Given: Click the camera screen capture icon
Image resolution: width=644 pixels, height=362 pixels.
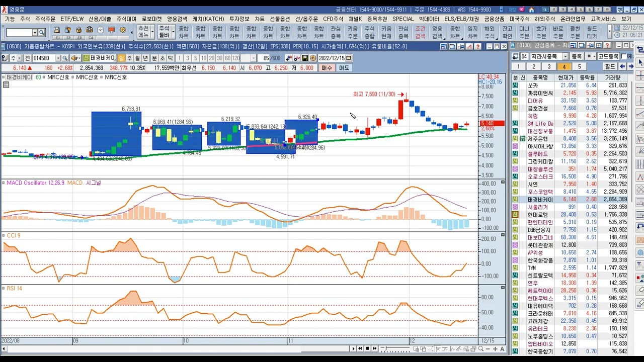Looking at the screenshot, I should coord(90,30).
